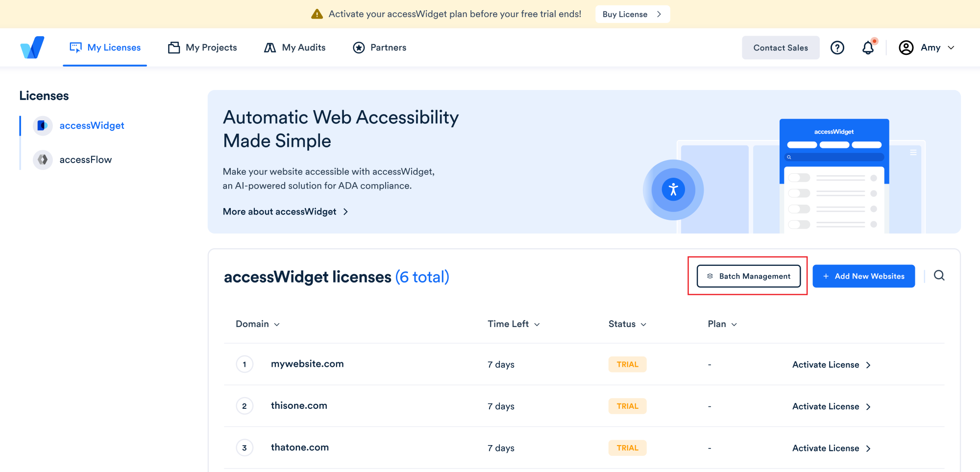980x472 pixels.
Task: Open the thisone.com domain row
Action: [299, 406]
